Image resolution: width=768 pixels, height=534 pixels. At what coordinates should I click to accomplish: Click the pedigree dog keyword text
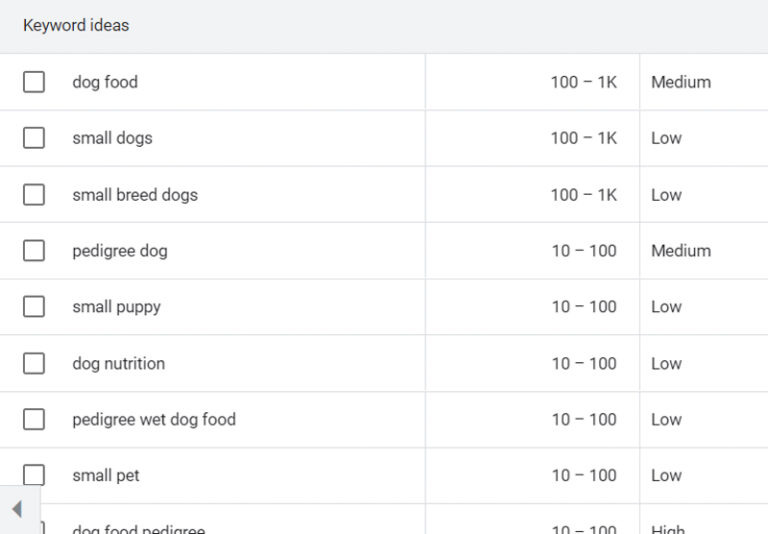coord(120,251)
